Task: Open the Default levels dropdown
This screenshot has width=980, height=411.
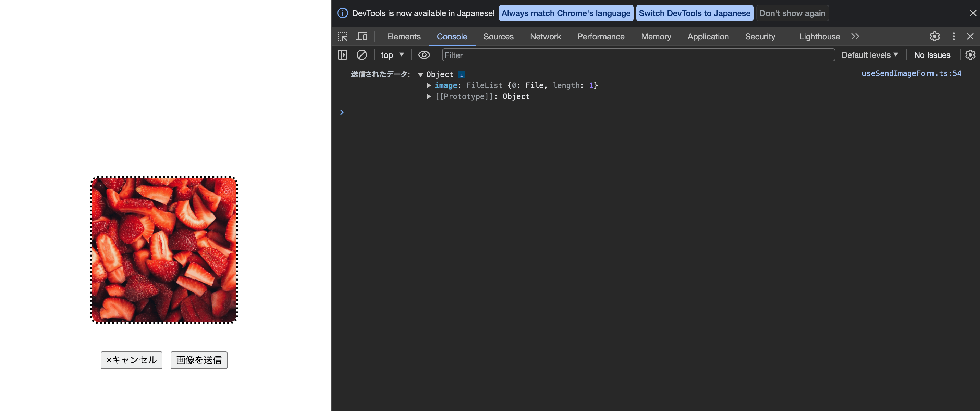Action: [x=869, y=55]
